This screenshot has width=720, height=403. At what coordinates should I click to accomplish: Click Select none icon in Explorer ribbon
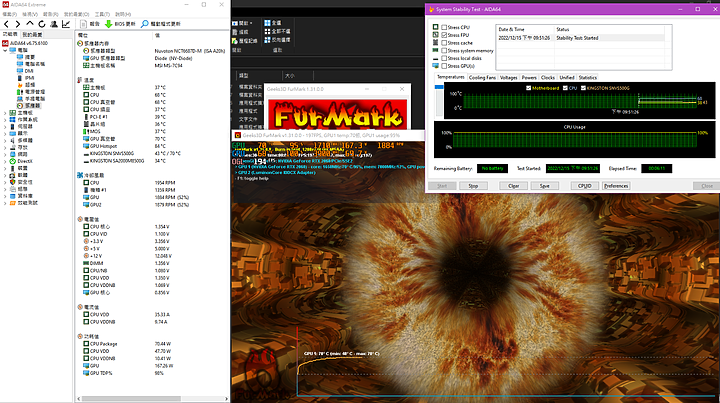(x=267, y=31)
